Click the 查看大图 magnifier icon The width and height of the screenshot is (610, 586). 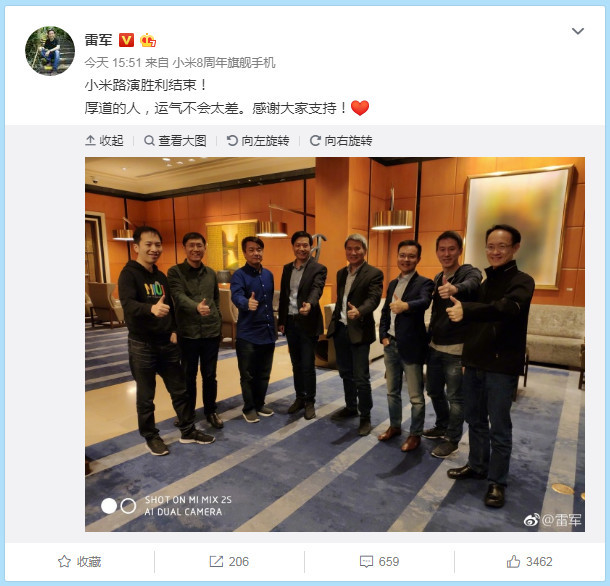click(x=149, y=140)
